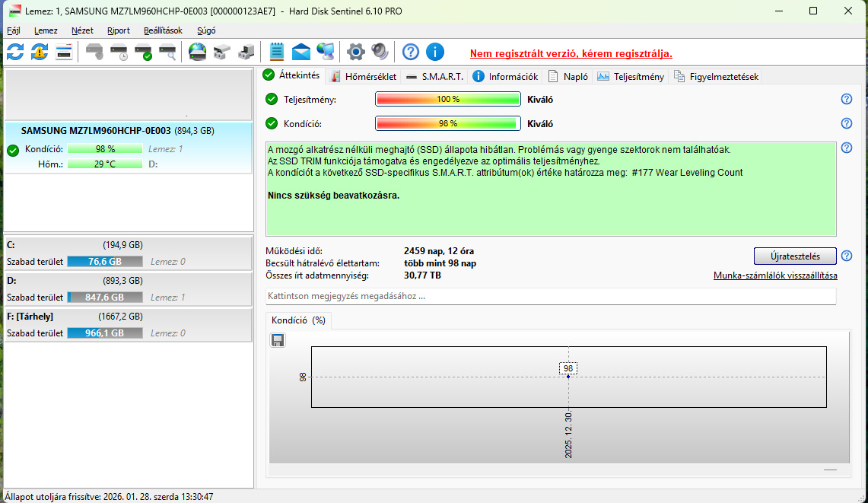Image resolution: width=868 pixels, height=503 pixels.
Task: Open the Riport menu
Action: 119,30
